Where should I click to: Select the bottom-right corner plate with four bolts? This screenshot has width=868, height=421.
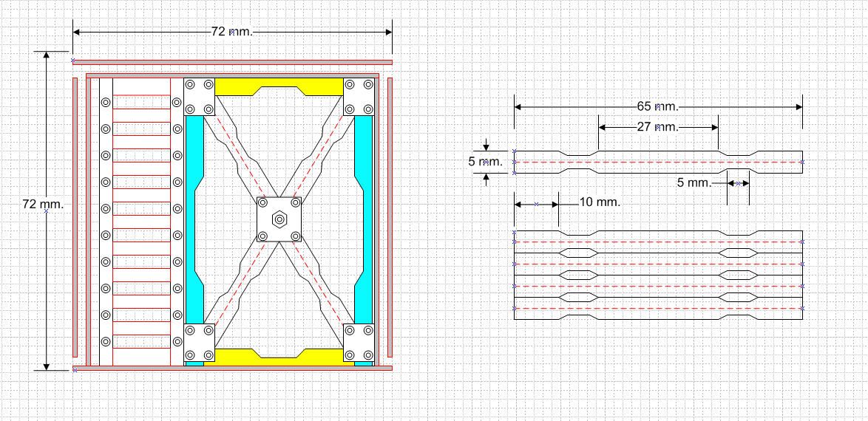(359, 343)
